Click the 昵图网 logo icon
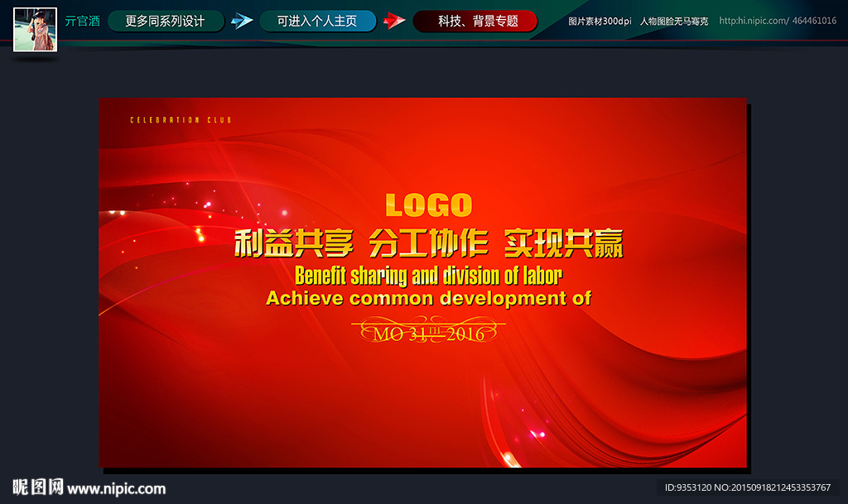This screenshot has width=848, height=504. pyautogui.click(x=38, y=487)
